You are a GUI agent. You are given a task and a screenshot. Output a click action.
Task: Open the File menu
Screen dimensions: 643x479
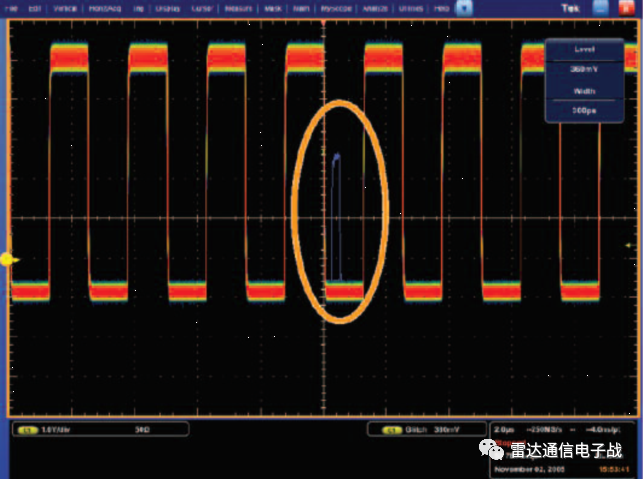(11, 8)
